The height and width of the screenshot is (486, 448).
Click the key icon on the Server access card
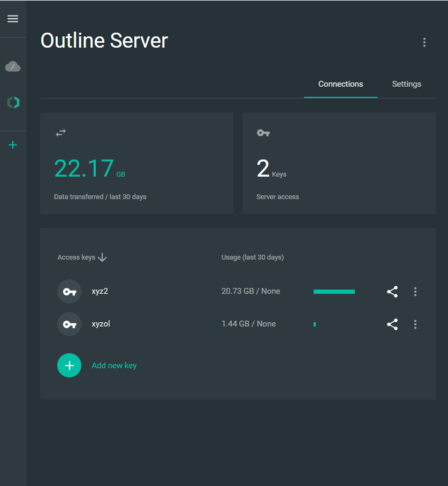(263, 132)
